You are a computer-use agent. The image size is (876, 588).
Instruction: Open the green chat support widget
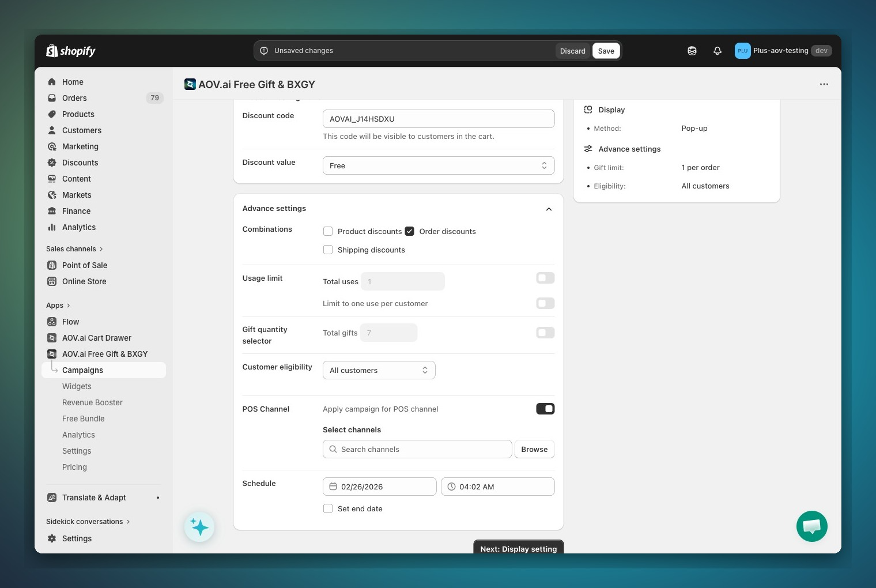811,526
